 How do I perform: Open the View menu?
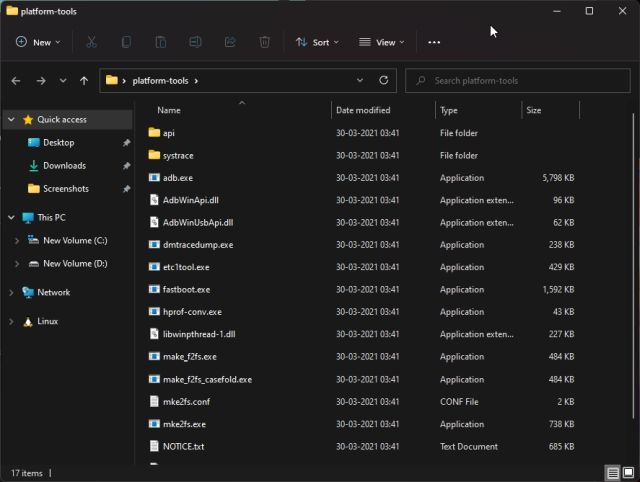coord(382,42)
